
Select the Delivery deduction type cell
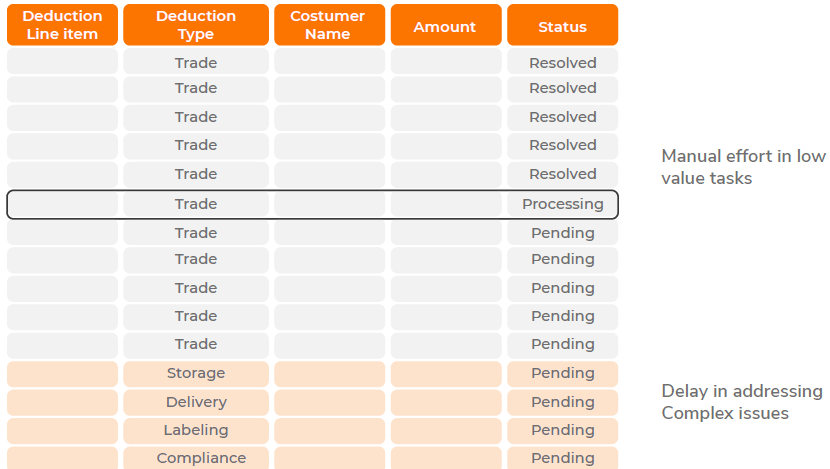pyautogui.click(x=196, y=402)
